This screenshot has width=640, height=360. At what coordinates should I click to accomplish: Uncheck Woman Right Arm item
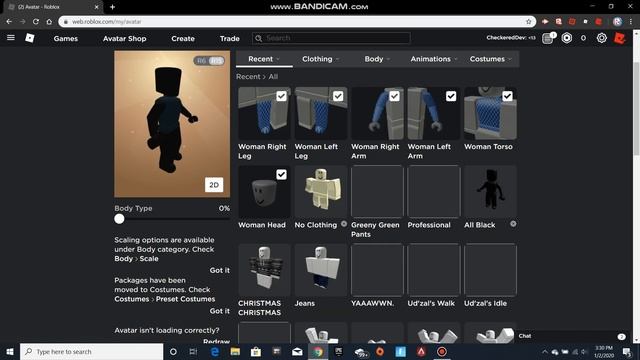[394, 96]
